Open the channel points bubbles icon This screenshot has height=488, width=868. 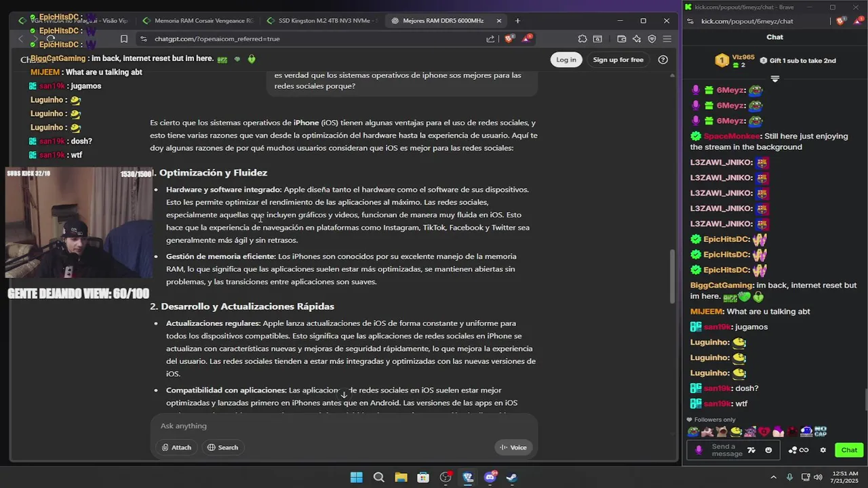(793, 450)
